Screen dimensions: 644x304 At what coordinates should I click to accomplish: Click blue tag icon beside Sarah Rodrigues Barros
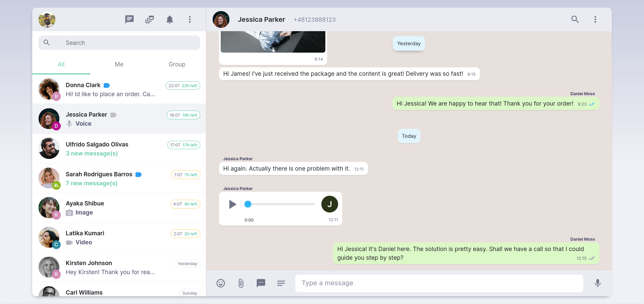[139, 175]
